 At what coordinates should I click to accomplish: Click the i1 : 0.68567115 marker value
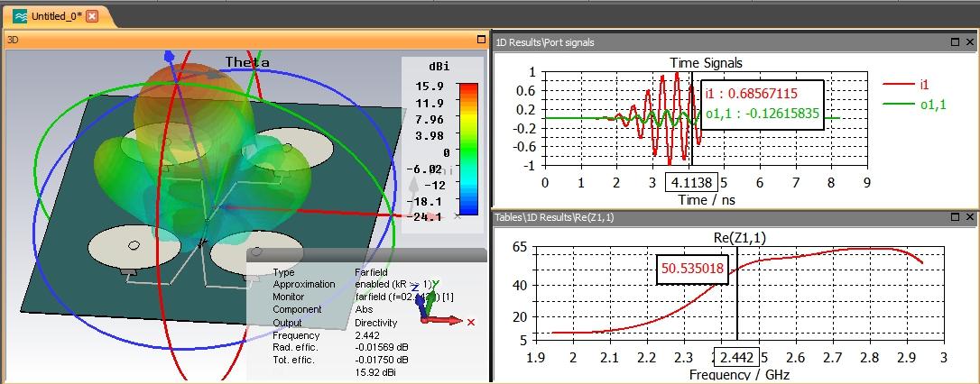(751, 94)
